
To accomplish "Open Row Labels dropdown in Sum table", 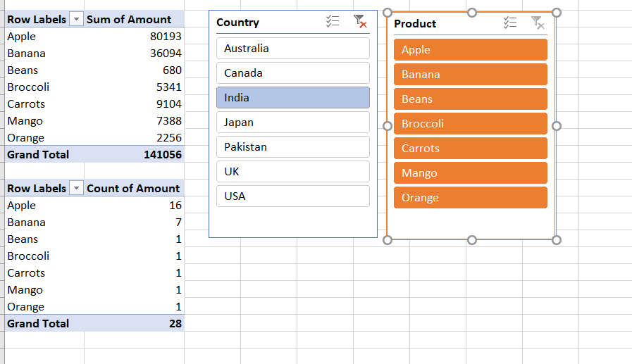I will click(78, 20).
